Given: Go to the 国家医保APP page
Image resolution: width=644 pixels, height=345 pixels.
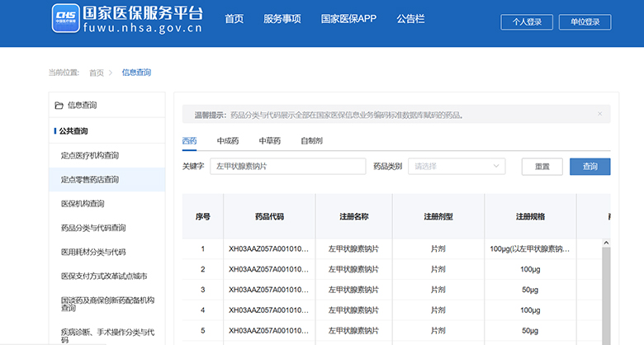Looking at the screenshot, I should click(348, 19).
